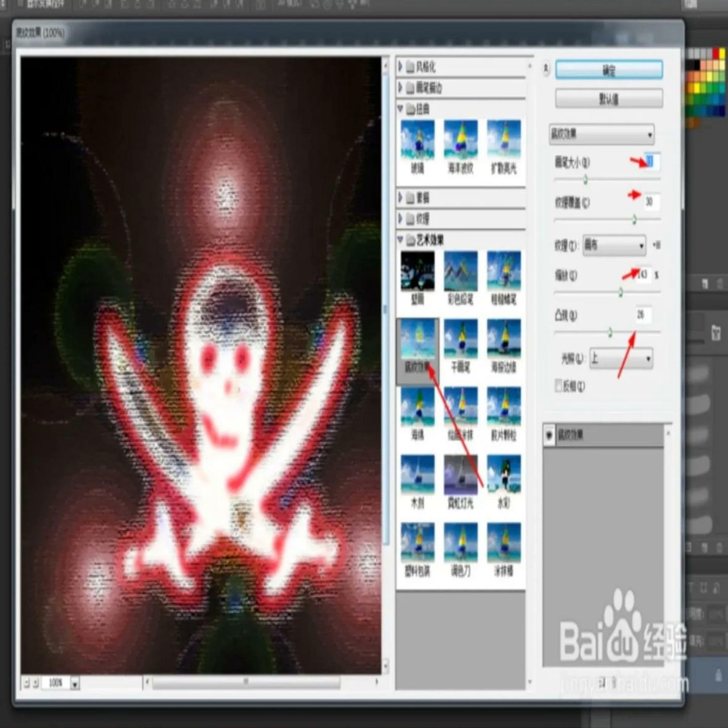Select the 调色刀 (Palette Knife) filter thumbnail
This screenshot has height=728, width=728.
(461, 542)
